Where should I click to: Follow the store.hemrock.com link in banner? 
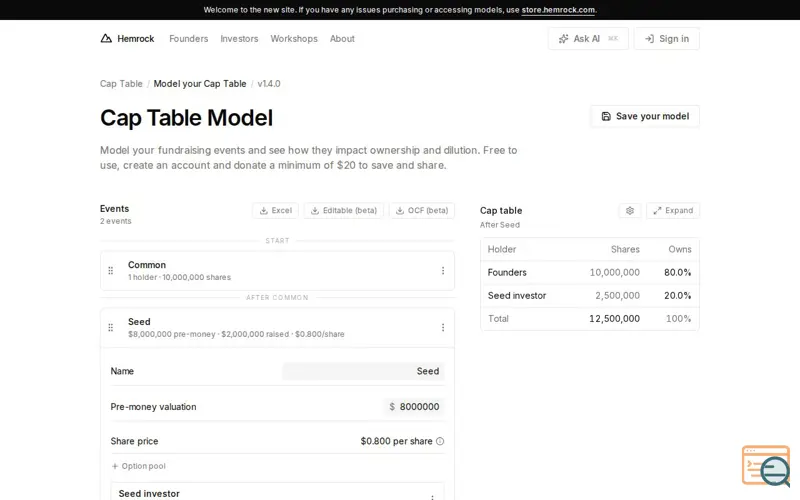[x=558, y=10]
